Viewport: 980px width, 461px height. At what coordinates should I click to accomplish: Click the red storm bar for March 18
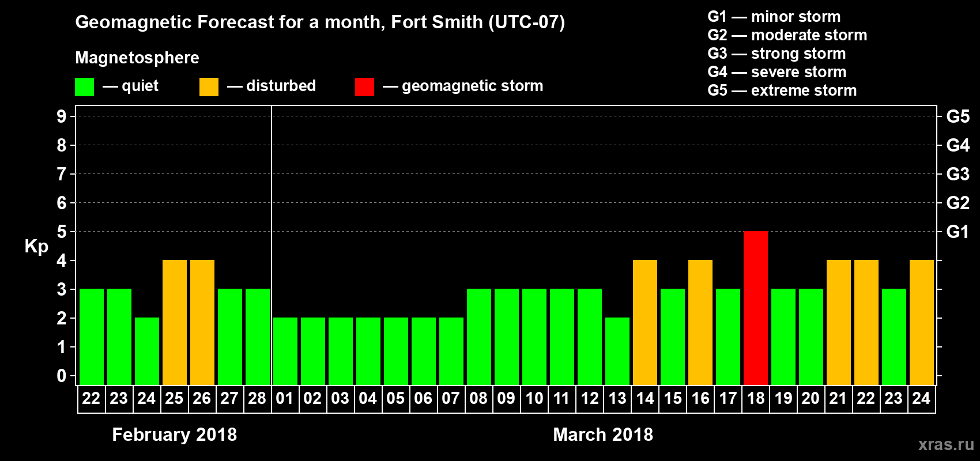click(x=755, y=308)
